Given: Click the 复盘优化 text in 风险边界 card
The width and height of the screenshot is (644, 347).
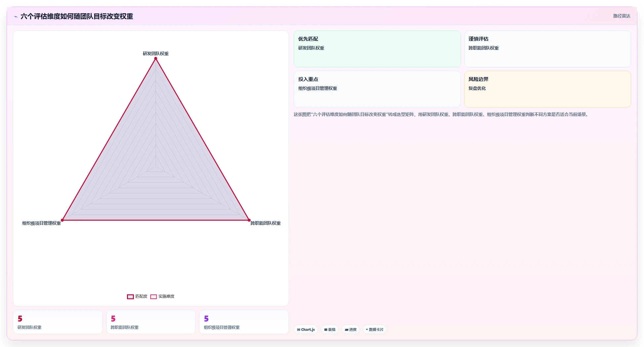Looking at the screenshot, I should [477, 88].
